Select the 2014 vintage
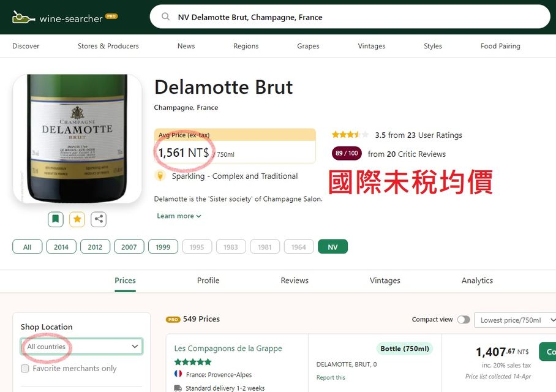Image resolution: width=556 pixels, height=392 pixels. coord(61,247)
